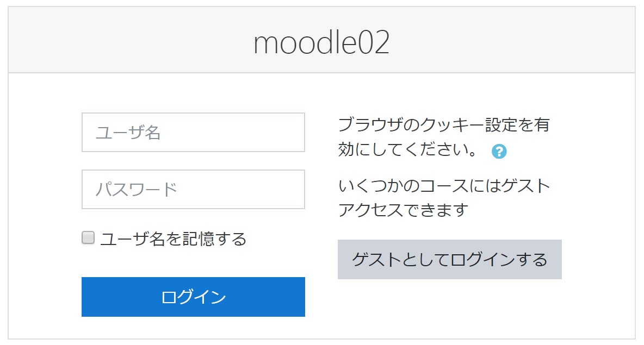Click the アクセスできます guest access text
The width and height of the screenshot is (644, 345).
point(403,210)
